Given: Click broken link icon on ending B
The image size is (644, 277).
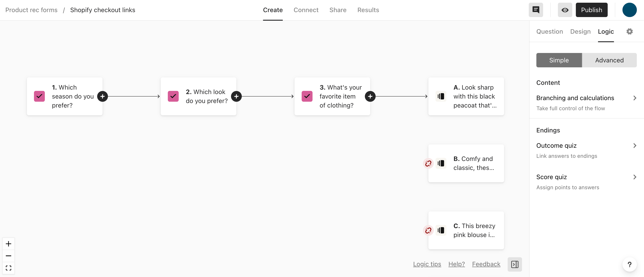Looking at the screenshot, I should 428,163.
